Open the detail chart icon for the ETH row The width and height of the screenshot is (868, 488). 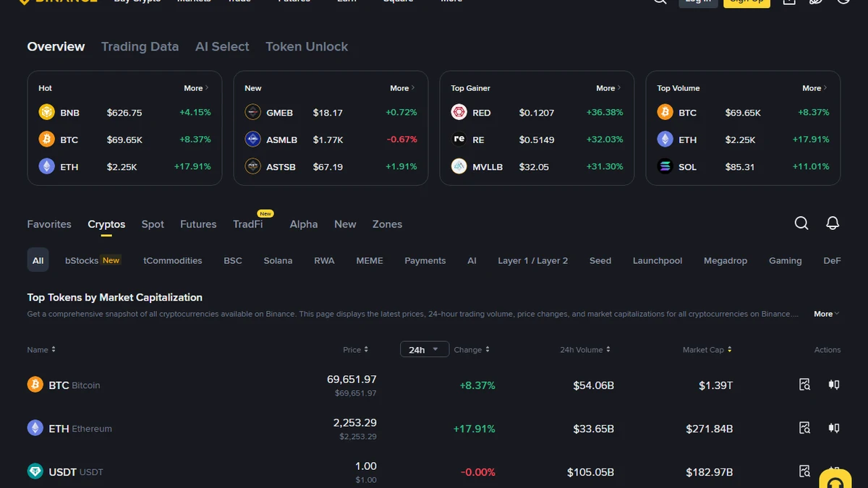pos(804,428)
